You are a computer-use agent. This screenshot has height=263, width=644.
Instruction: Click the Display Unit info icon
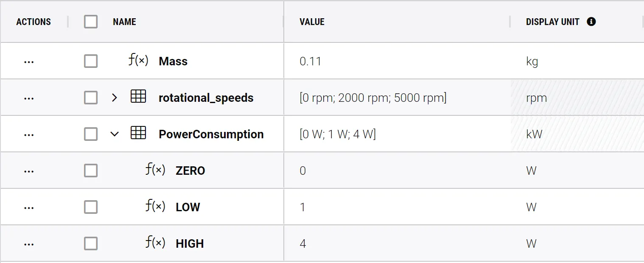click(591, 22)
